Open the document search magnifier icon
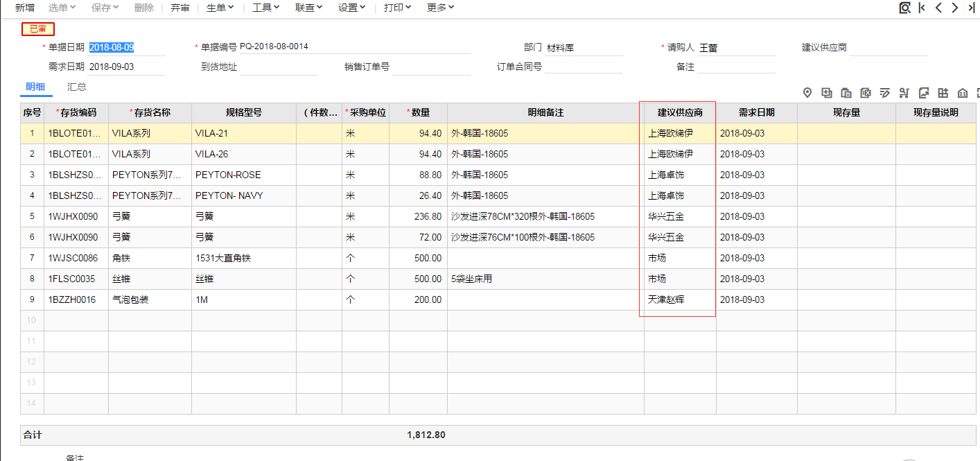 point(904,8)
